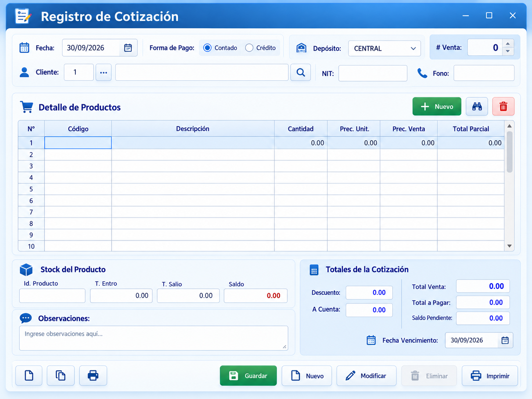Expand the Depósito CENTRAL dropdown
This screenshot has width=532, height=399.
click(x=384, y=48)
